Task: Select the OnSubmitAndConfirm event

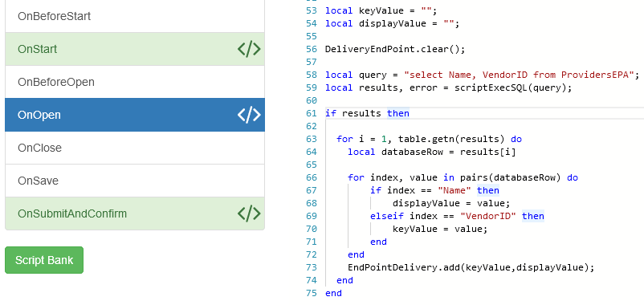Action: 135,213
